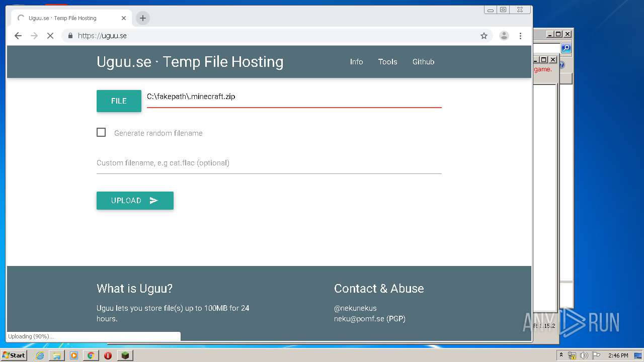Viewport: 644px width, 362px height.
Task: Click the volume speaker tray icon
Action: [584, 355]
